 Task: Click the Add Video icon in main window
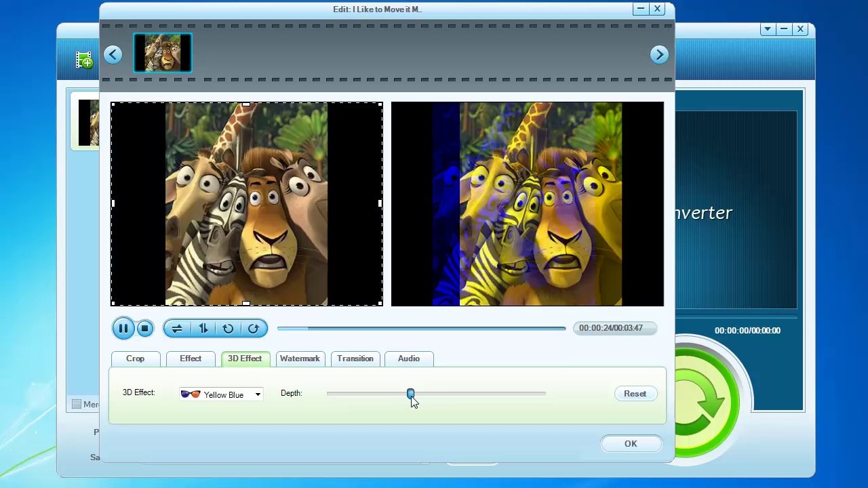[83, 60]
